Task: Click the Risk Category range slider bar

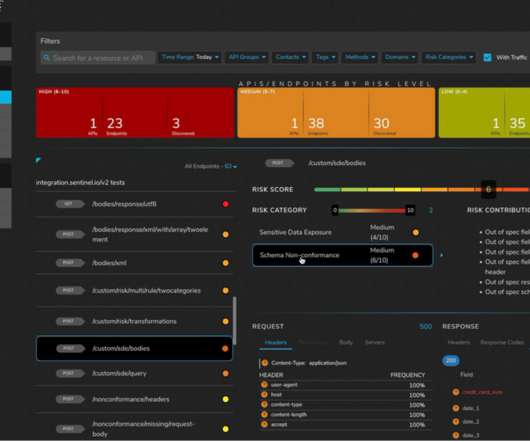Action: coord(372,211)
